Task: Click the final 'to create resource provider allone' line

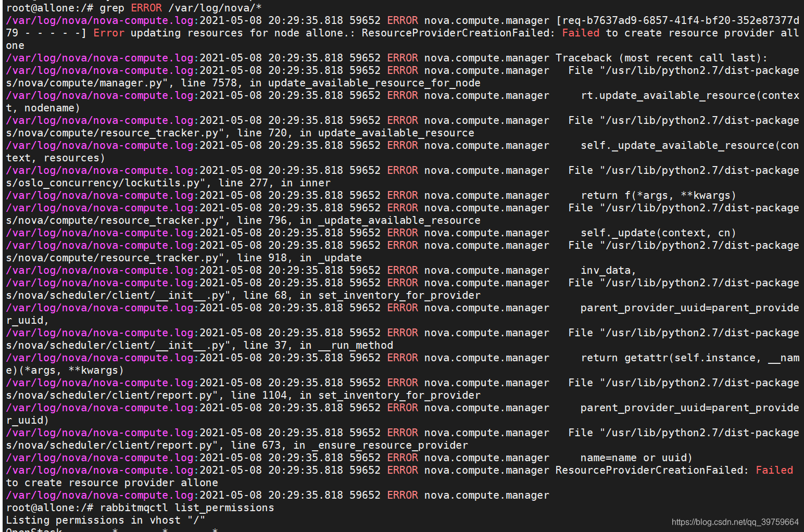Action: tap(112, 483)
